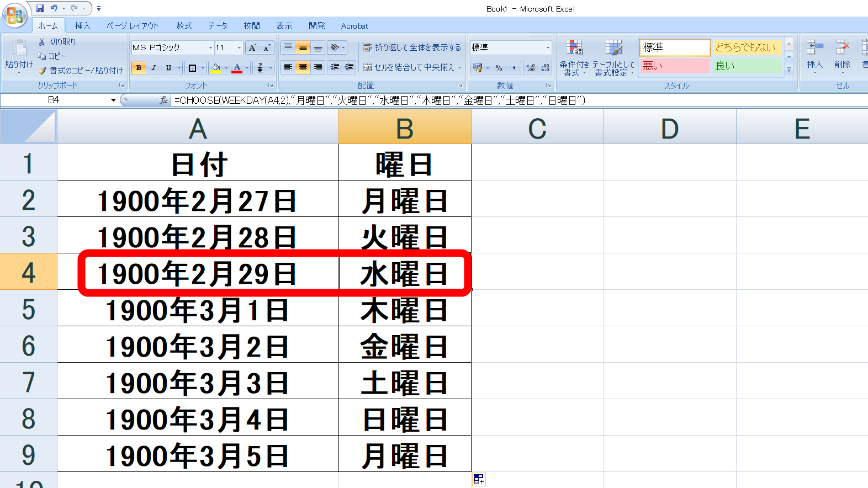
Task: Open the MS Pゴシック font name dropdown
Action: pos(210,48)
